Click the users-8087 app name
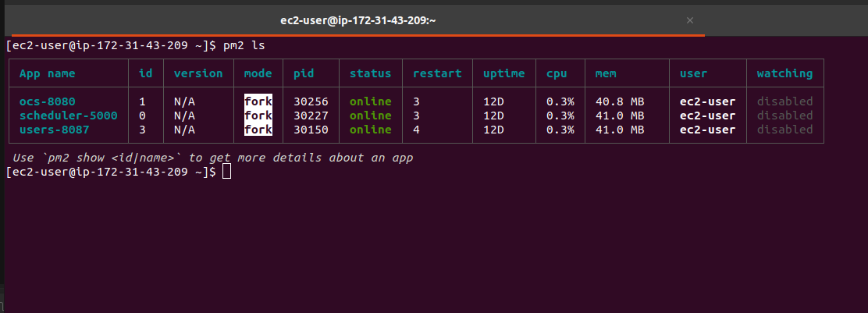Viewport: 868px width, 313px height. [x=55, y=130]
